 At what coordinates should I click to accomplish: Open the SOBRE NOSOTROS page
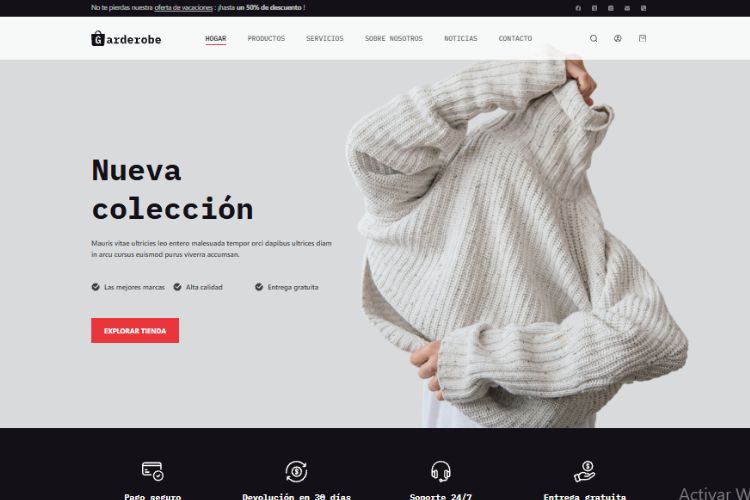(x=394, y=38)
